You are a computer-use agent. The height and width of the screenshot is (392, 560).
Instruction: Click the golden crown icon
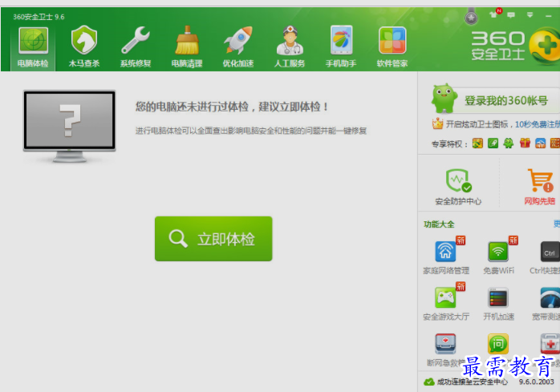pos(437,123)
